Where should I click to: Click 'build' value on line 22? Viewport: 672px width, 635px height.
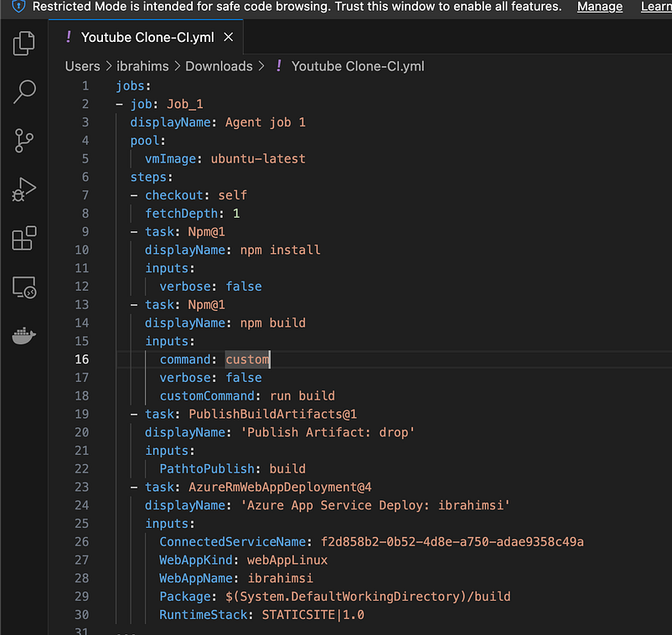click(x=287, y=469)
